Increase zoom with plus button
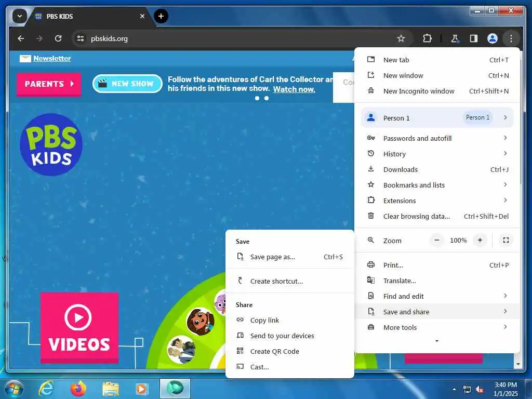This screenshot has height=399, width=532. click(x=480, y=240)
